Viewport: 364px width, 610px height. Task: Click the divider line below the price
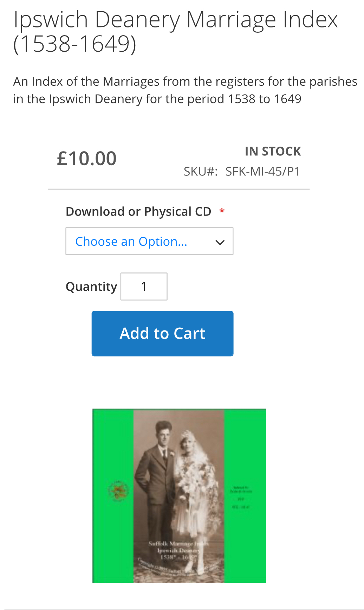[x=178, y=189]
